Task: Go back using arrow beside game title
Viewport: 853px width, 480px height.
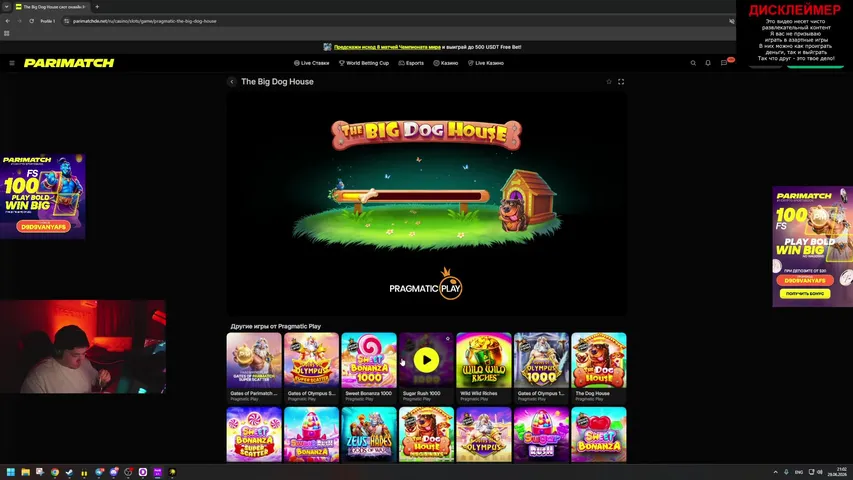Action: click(232, 82)
